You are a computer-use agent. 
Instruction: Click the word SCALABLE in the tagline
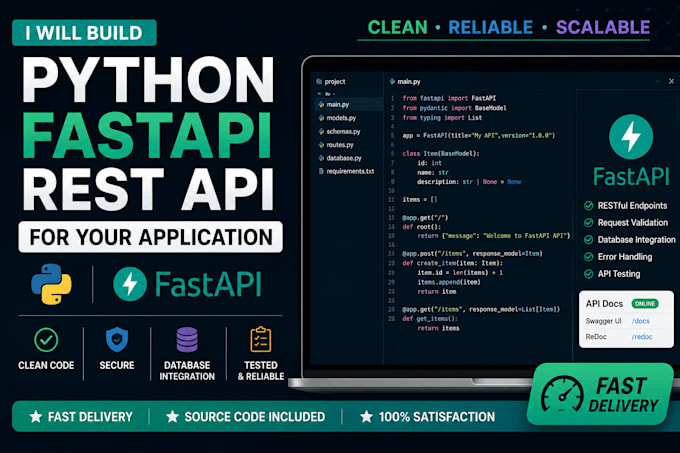[603, 27]
